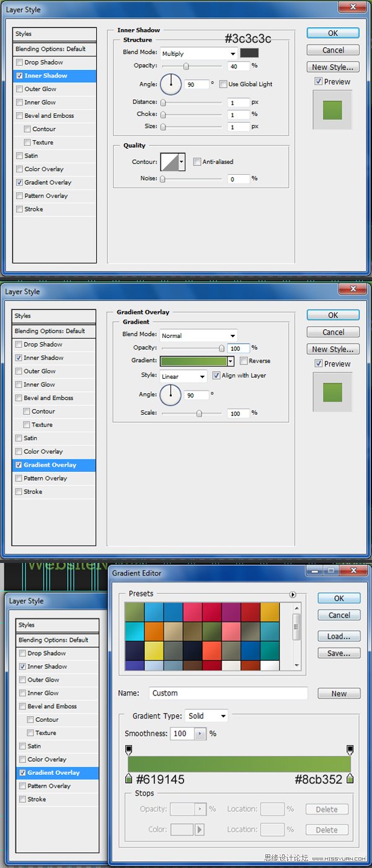Pick the orange preset swatch in Gradient Editor
The height and width of the screenshot is (868, 372).
click(153, 632)
